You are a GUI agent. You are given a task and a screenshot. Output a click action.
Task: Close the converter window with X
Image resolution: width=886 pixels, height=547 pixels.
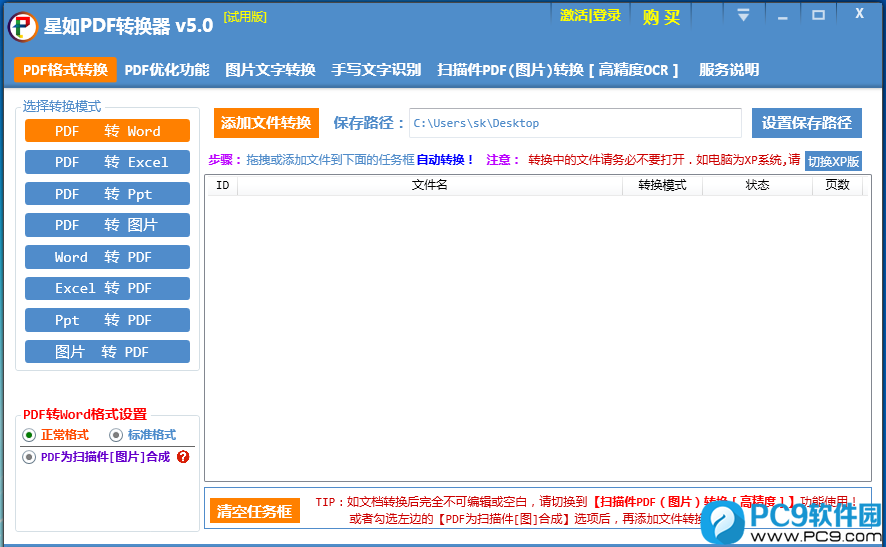859,14
